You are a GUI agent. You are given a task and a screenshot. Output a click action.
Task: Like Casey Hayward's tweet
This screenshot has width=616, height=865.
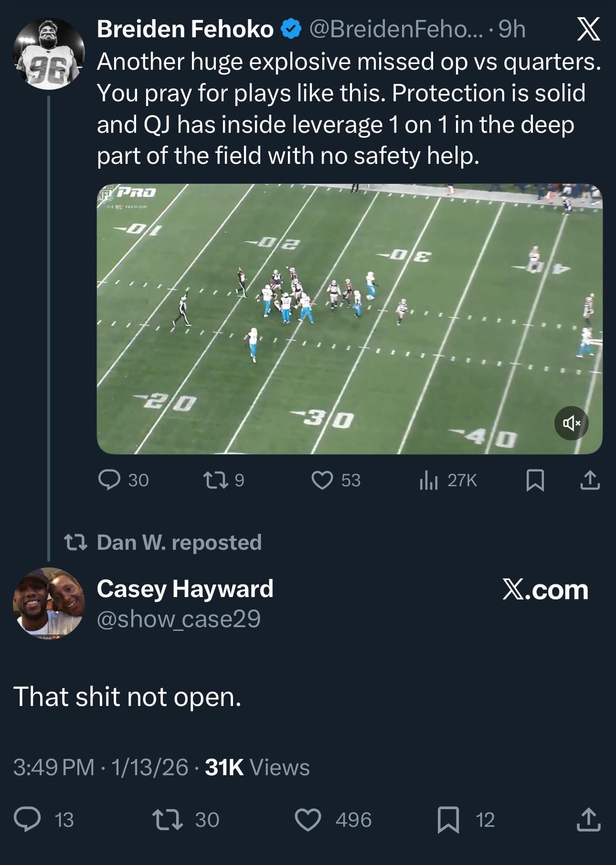click(x=308, y=819)
